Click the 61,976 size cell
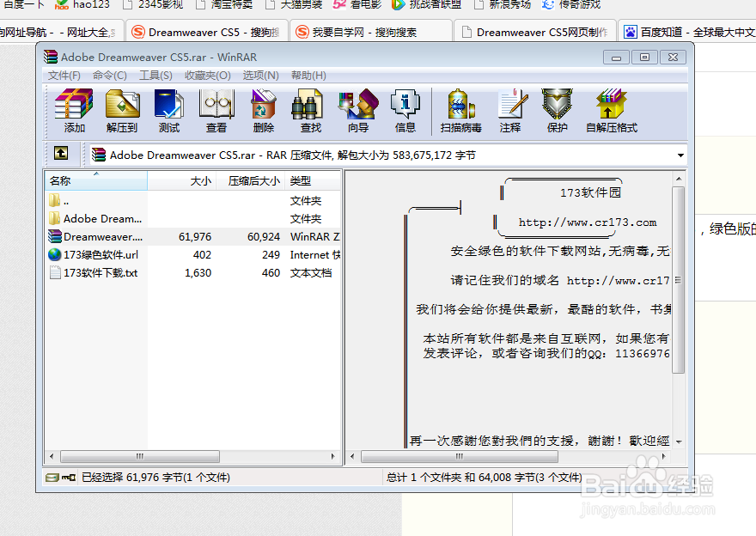The width and height of the screenshot is (756, 536). 195,237
